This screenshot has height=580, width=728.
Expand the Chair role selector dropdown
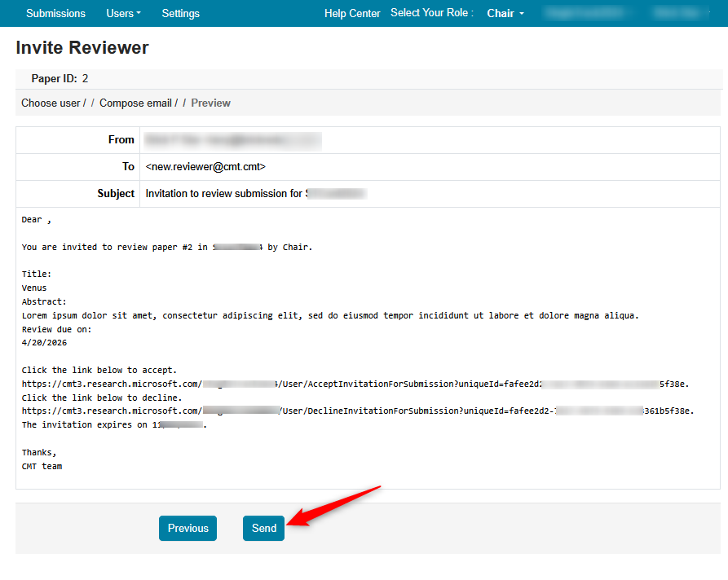pyautogui.click(x=505, y=13)
